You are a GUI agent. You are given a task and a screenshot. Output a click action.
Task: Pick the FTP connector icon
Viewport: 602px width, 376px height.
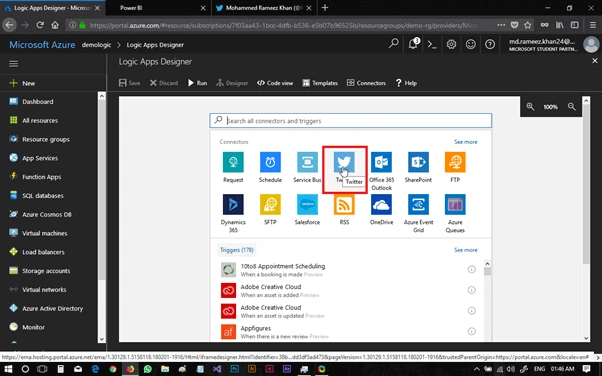click(x=455, y=162)
